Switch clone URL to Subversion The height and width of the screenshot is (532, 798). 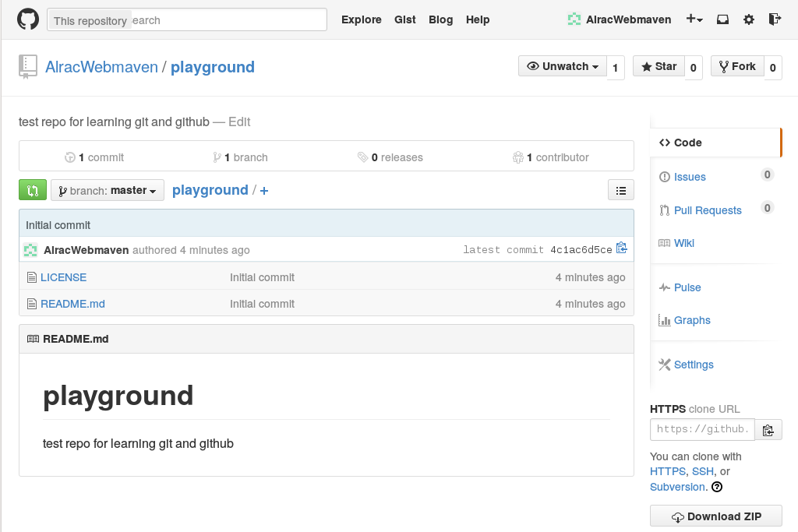coord(677,487)
